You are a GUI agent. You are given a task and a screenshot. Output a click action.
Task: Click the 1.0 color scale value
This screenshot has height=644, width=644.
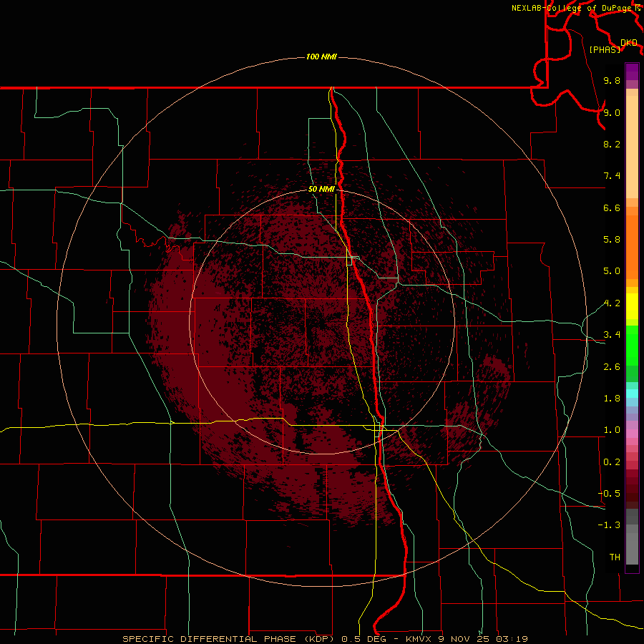[612, 430]
